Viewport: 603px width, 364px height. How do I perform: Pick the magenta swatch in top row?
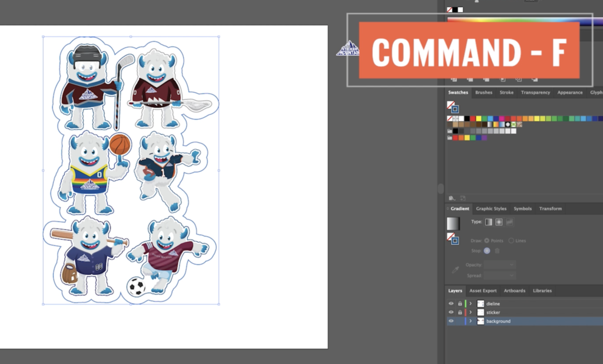click(502, 118)
